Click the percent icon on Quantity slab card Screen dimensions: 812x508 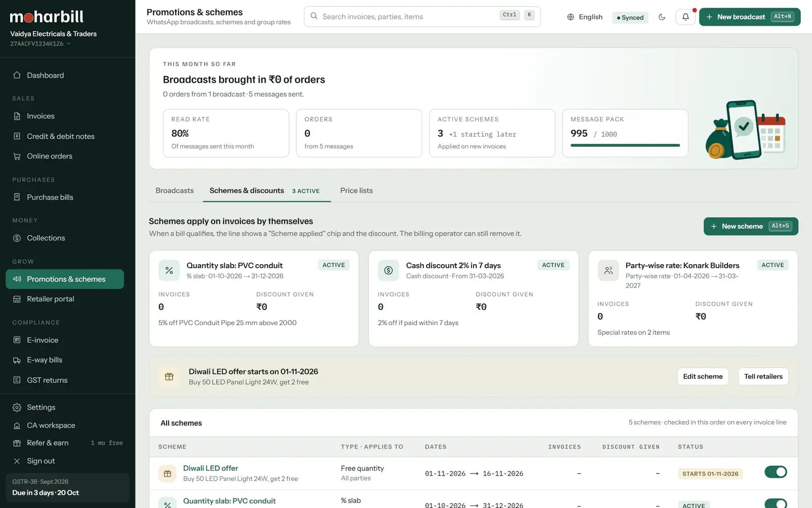coord(169,270)
